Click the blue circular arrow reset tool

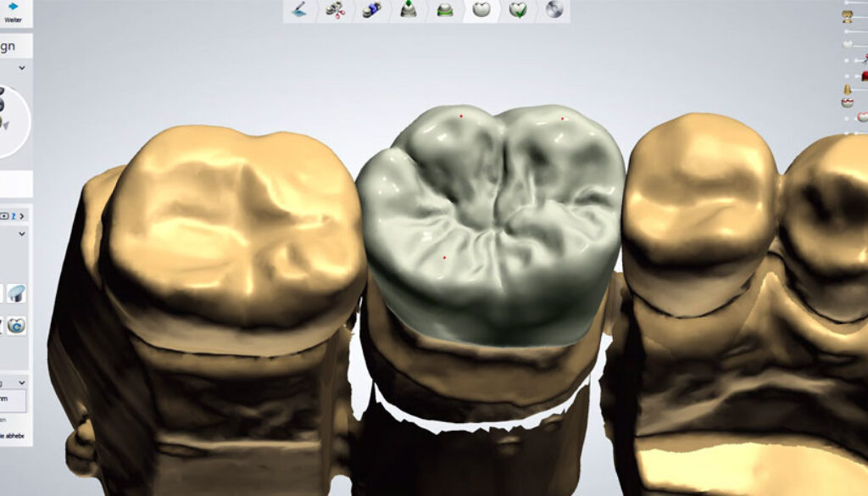click(16, 326)
